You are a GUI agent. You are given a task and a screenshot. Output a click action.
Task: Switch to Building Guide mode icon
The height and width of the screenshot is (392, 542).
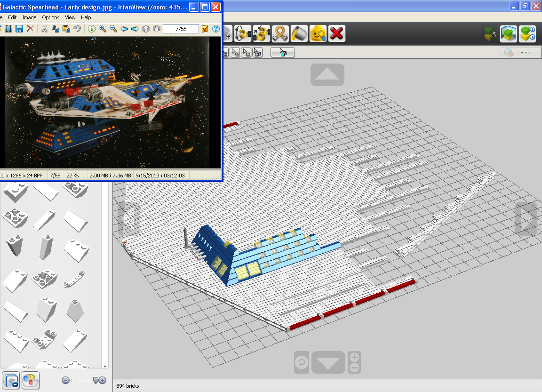click(527, 33)
